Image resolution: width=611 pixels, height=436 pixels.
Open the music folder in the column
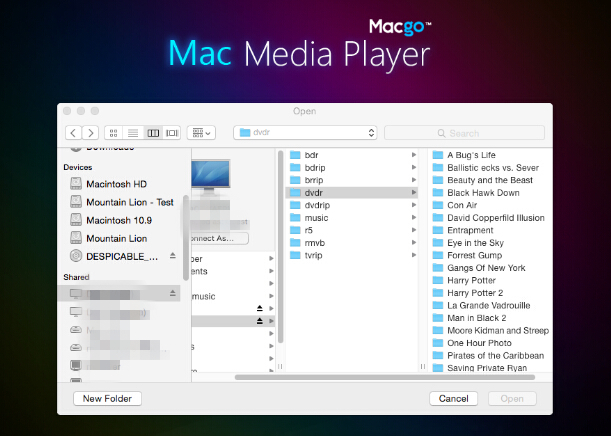[351, 218]
